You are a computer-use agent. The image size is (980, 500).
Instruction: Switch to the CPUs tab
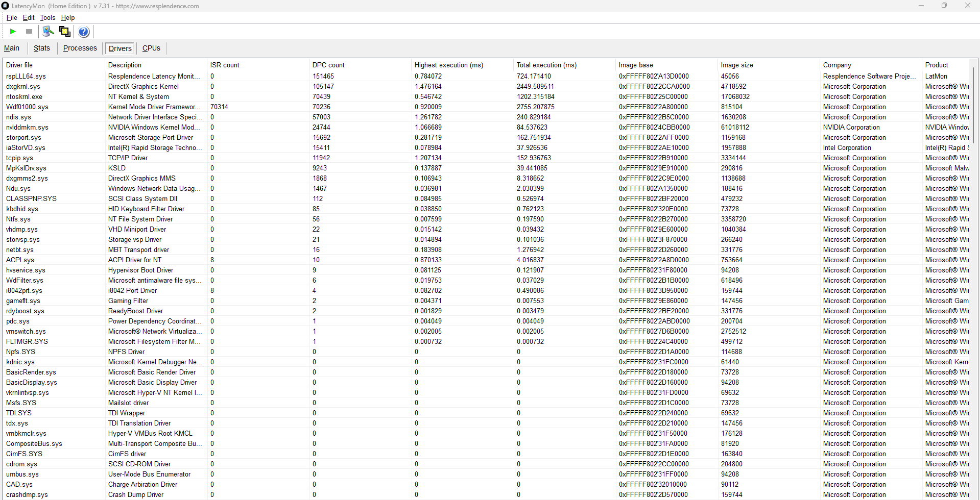[x=151, y=48]
